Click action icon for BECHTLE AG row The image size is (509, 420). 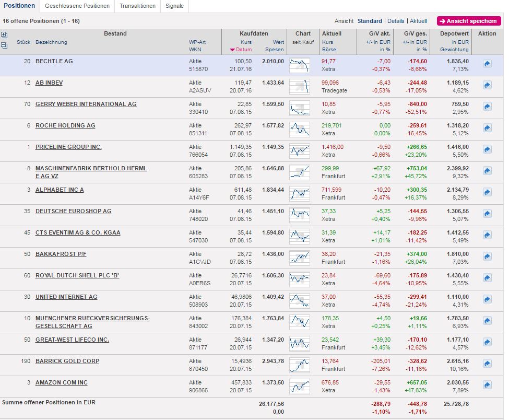point(487,64)
